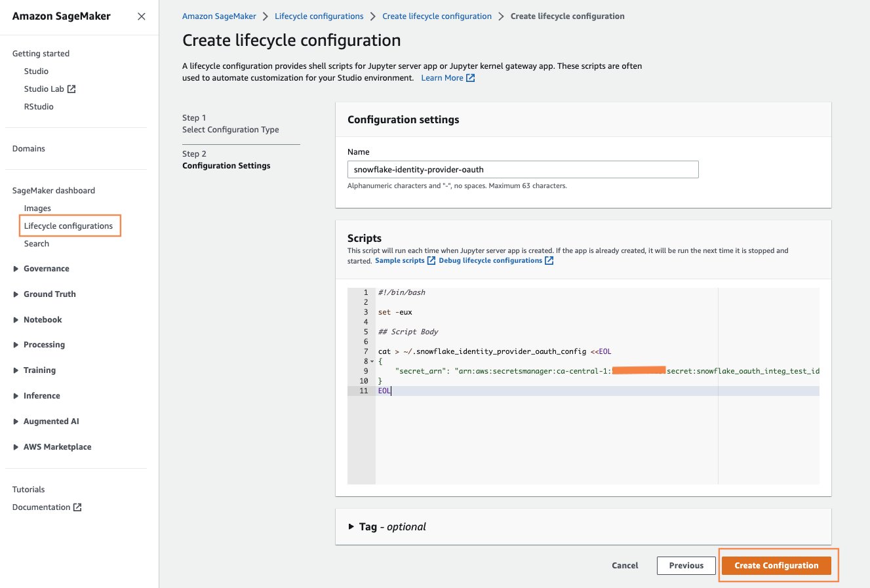Click the Previous button
Viewport: 870px width, 588px height.
tap(686, 566)
